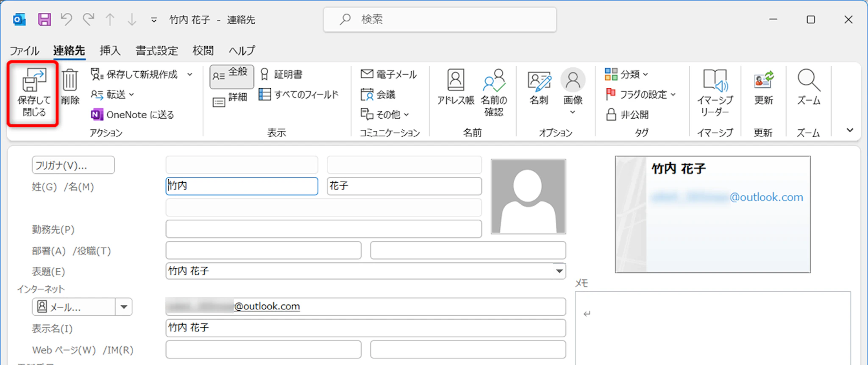Click the Delete (削除) trash icon
This screenshot has height=365, width=868.
(x=70, y=86)
